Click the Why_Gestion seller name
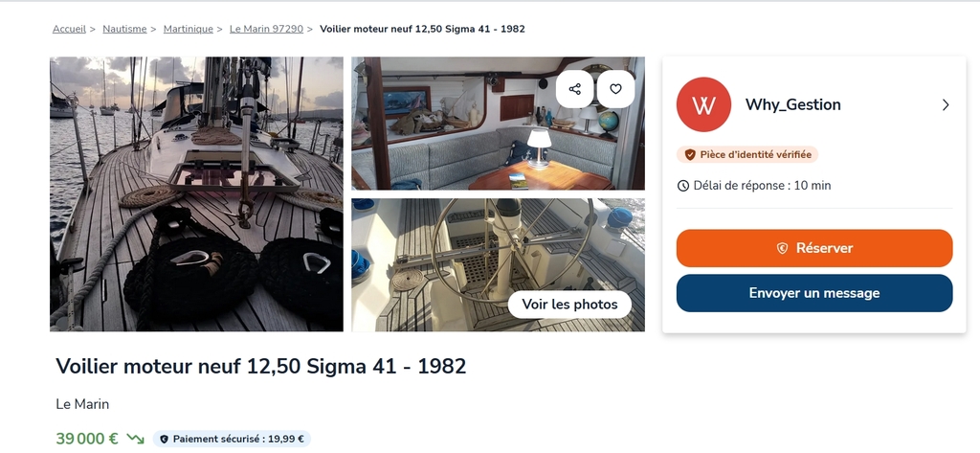The image size is (980, 453). tap(792, 104)
